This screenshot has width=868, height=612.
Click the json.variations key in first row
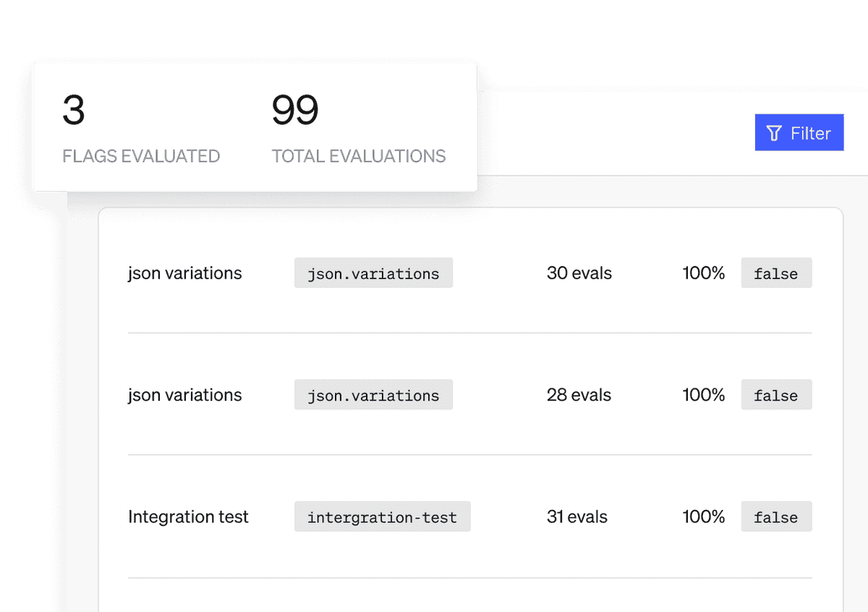coord(373,273)
